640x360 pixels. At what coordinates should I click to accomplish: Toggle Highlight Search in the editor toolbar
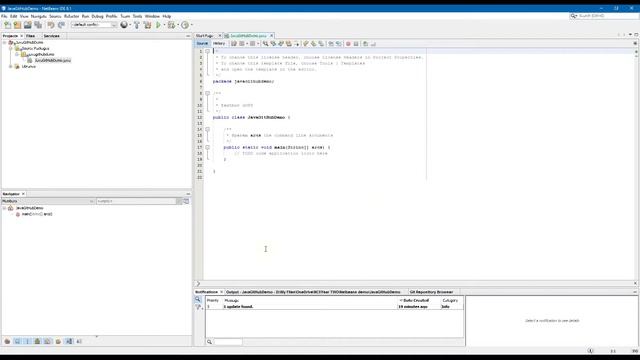[x=289, y=44]
